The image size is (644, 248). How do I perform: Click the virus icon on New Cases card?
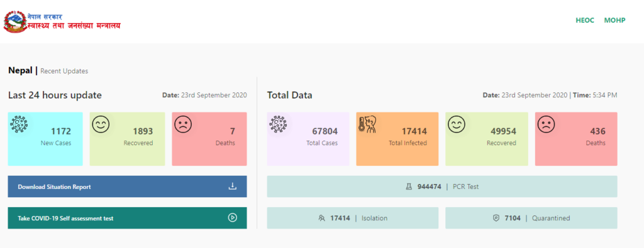point(19,124)
